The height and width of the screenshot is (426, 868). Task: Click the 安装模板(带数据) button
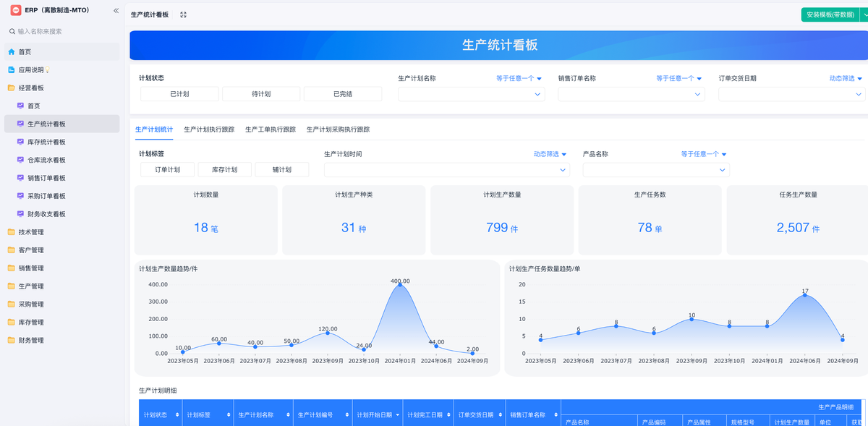830,14
